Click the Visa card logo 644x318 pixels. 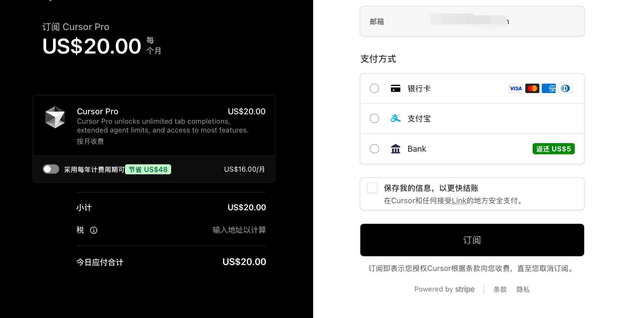point(516,88)
